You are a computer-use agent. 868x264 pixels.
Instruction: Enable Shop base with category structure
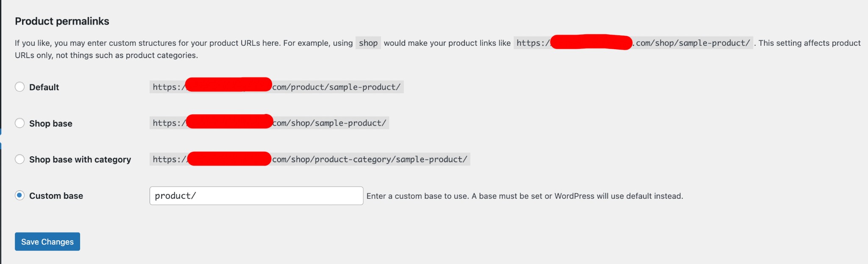click(x=19, y=159)
